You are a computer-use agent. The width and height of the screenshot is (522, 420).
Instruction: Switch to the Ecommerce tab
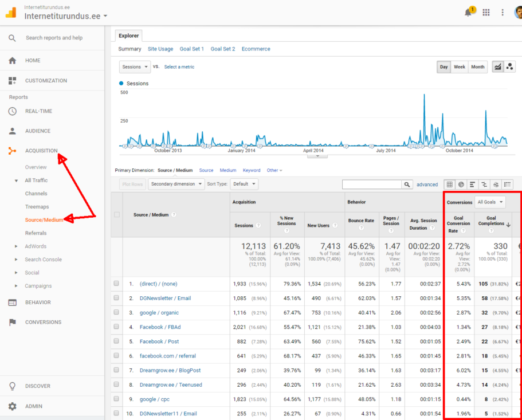256,49
